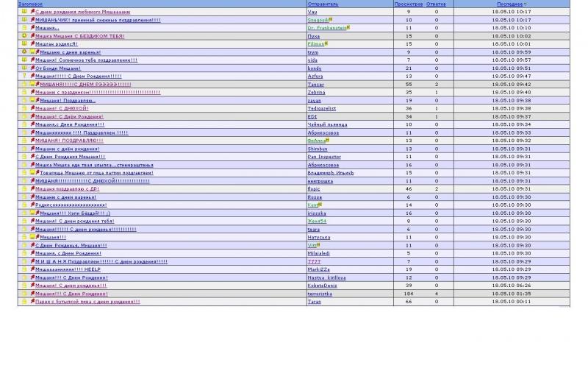Click the red pin icon beside "От Бонди Мишане!"
The height and width of the screenshot is (368, 588).
pos(32,68)
